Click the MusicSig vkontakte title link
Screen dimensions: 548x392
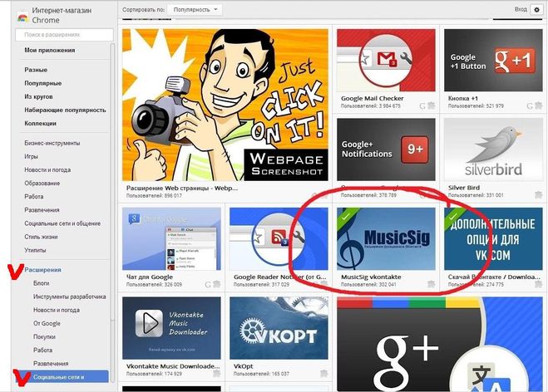[x=371, y=277]
